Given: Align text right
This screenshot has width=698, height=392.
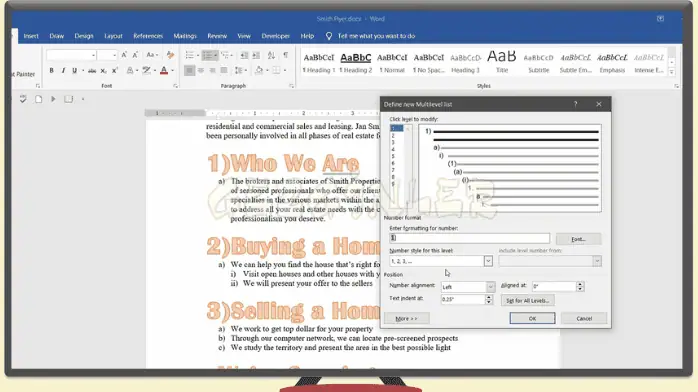Looking at the screenshot, I should 212,70.
